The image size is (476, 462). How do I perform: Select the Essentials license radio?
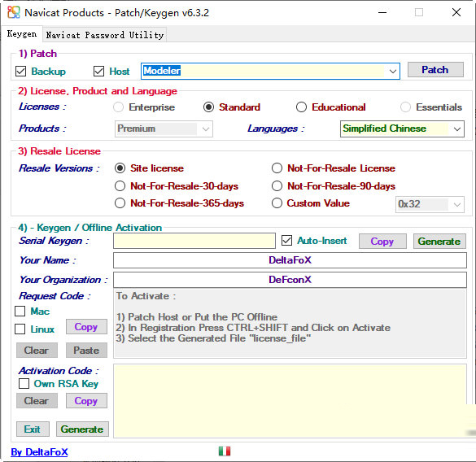tap(405, 107)
